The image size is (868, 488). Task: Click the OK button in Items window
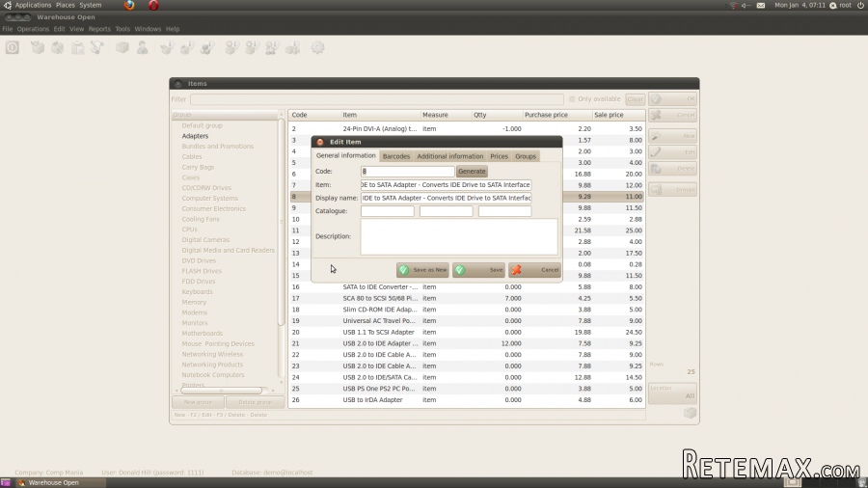(x=672, y=99)
